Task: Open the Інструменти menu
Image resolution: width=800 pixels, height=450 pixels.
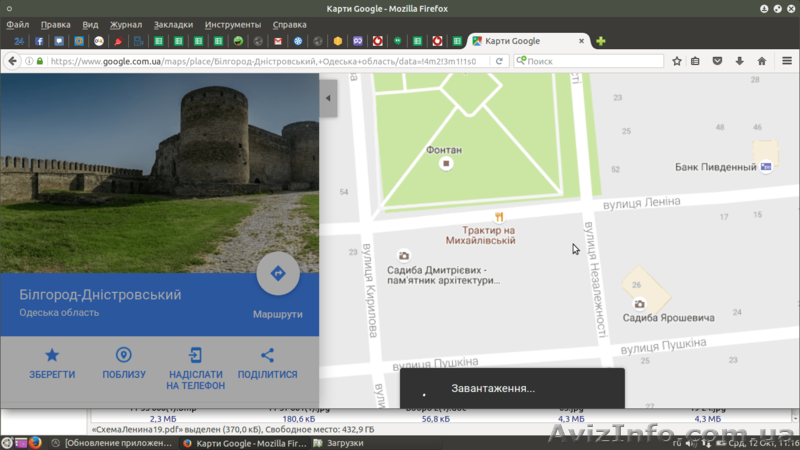Action: click(233, 24)
